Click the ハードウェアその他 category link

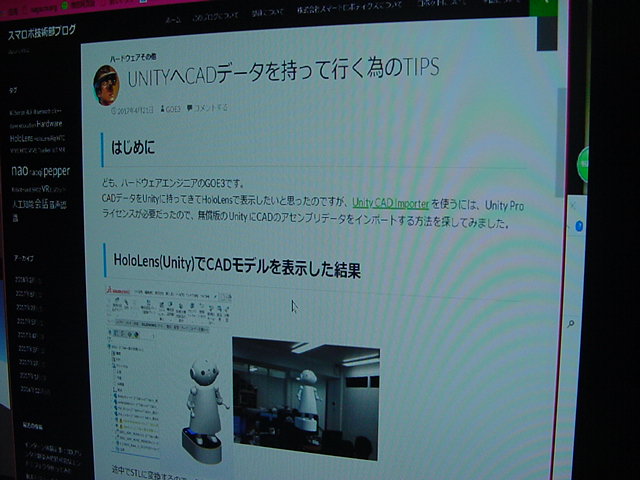[x=133, y=58]
